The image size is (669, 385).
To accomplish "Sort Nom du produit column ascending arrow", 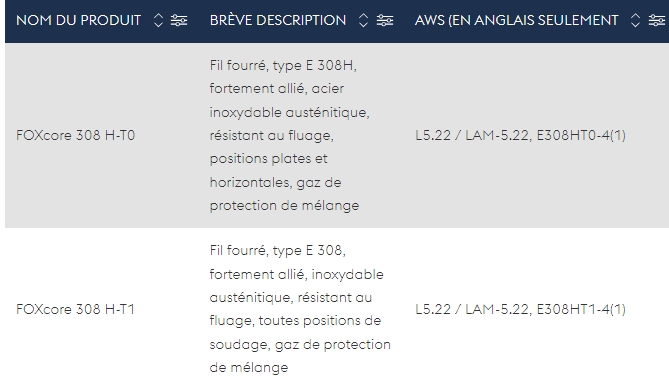I will (158, 16).
